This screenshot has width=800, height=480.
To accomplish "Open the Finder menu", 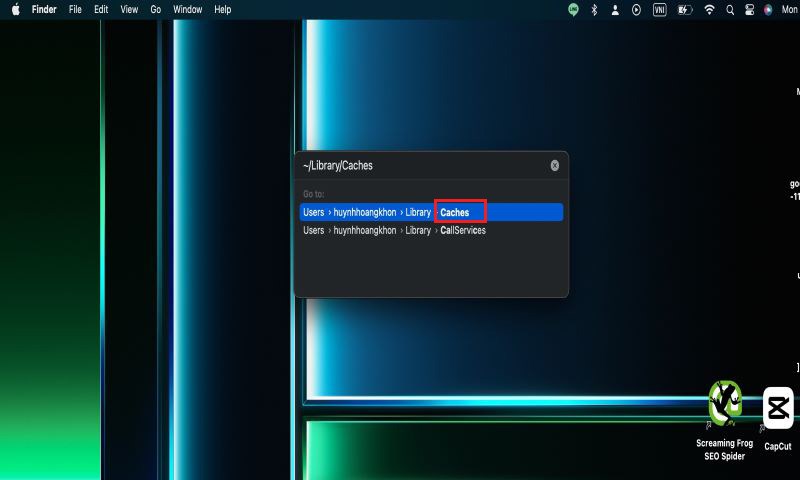I will [x=44, y=9].
